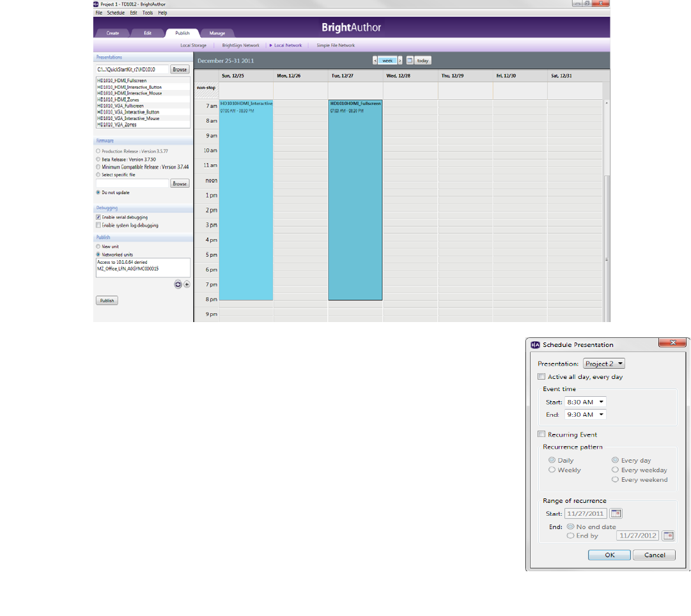Viewport: 691px width, 616px height.
Task: Click OK in Schedule Presentation
Action: tap(609, 555)
